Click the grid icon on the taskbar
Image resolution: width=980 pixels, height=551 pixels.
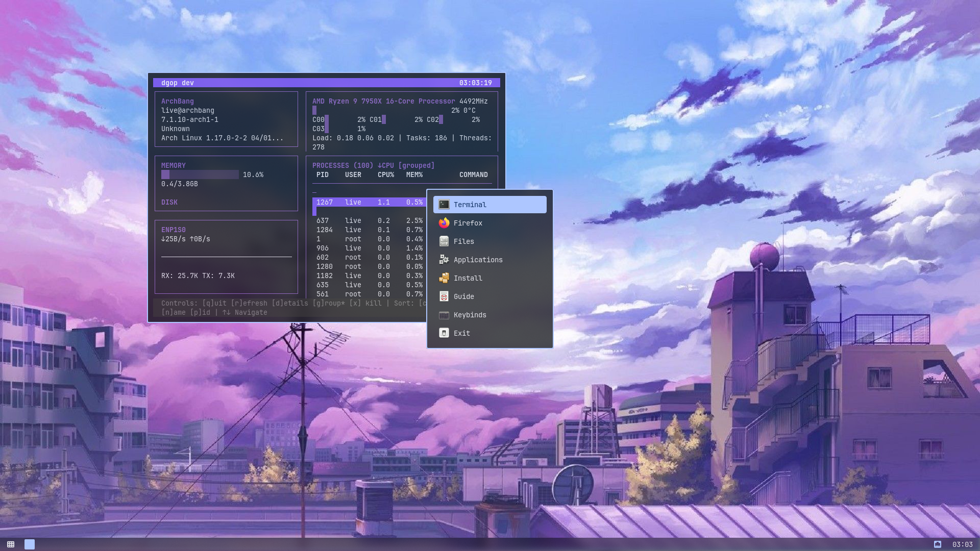pos(11,544)
